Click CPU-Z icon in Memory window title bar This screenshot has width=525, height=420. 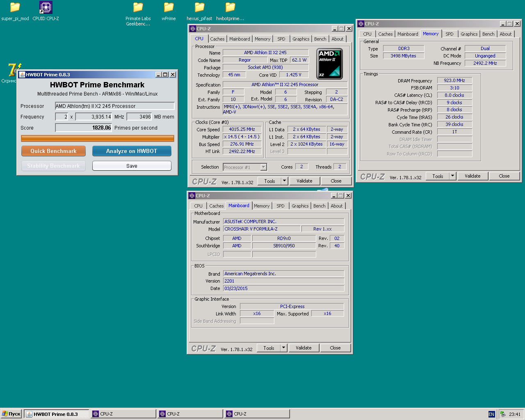coord(361,24)
